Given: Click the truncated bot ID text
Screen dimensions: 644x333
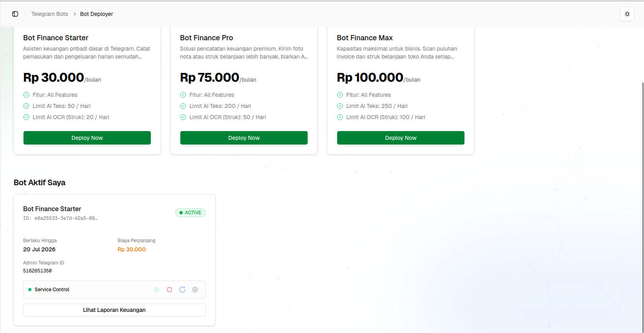Looking at the screenshot, I should click(60, 218).
